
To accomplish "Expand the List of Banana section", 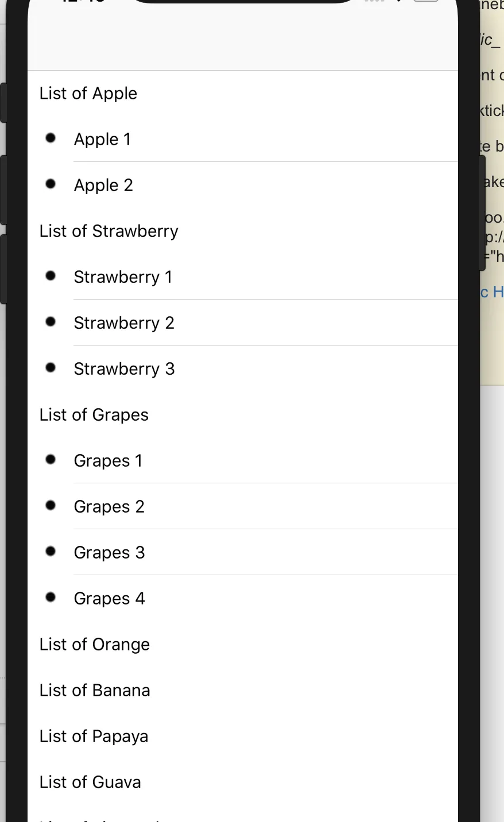I will pos(95,691).
